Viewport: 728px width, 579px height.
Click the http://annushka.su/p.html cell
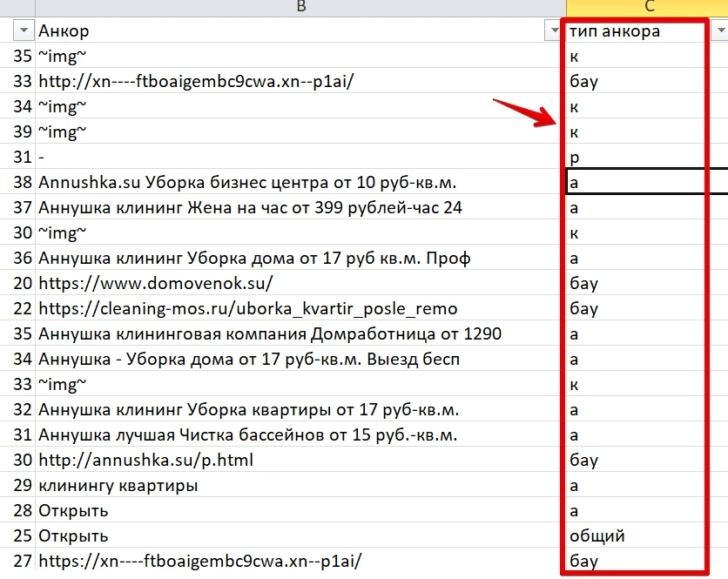300,460
